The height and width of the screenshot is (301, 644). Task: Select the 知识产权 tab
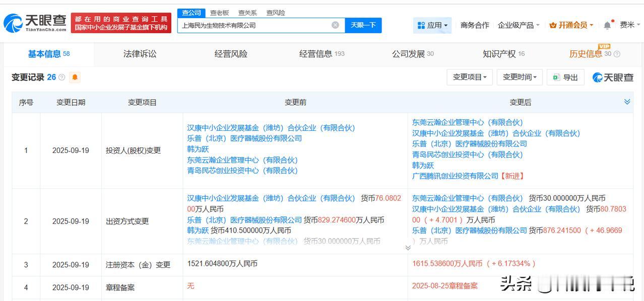point(503,54)
